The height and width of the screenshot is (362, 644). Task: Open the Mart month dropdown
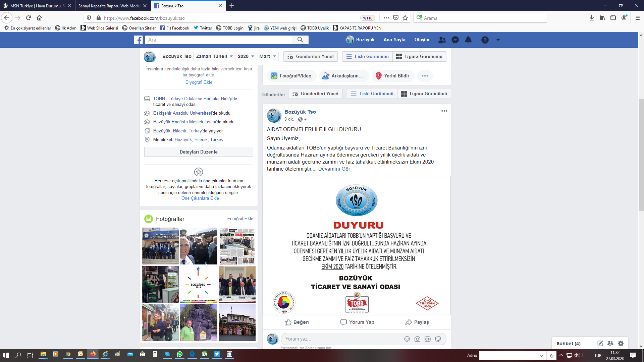tap(268, 56)
